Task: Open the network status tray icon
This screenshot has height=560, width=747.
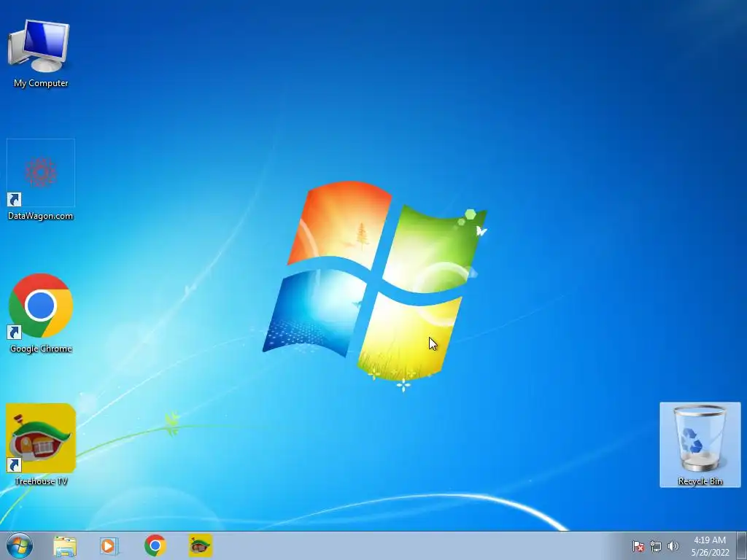Action: point(656,546)
